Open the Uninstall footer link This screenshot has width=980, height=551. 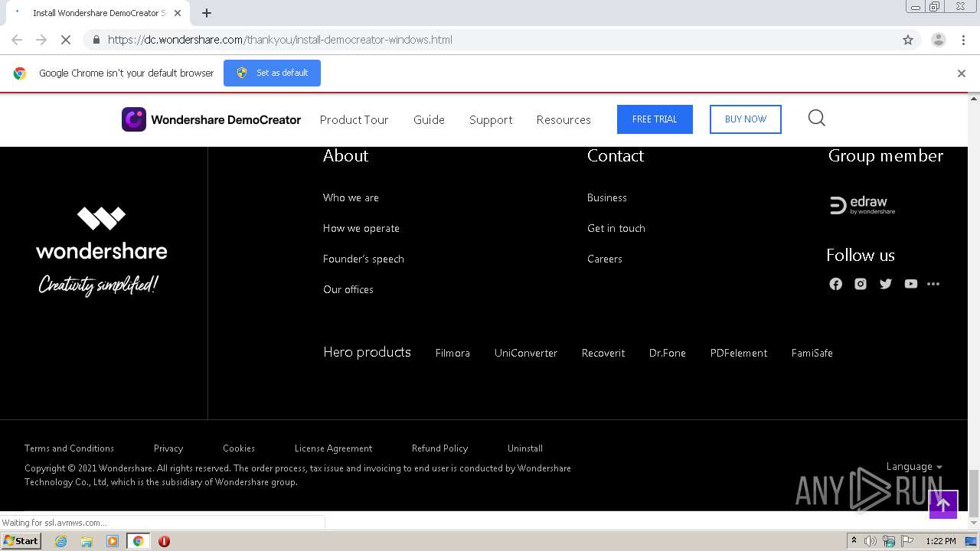point(525,448)
